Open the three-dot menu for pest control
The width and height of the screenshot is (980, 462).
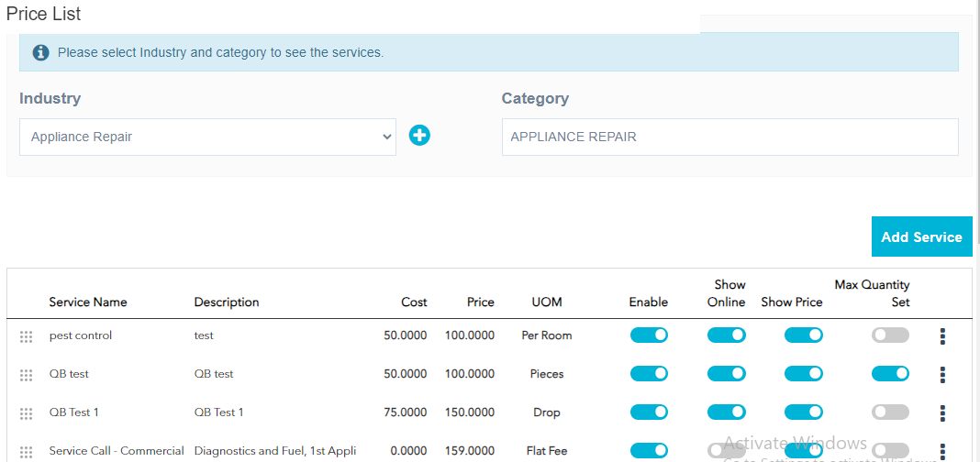[x=942, y=336]
